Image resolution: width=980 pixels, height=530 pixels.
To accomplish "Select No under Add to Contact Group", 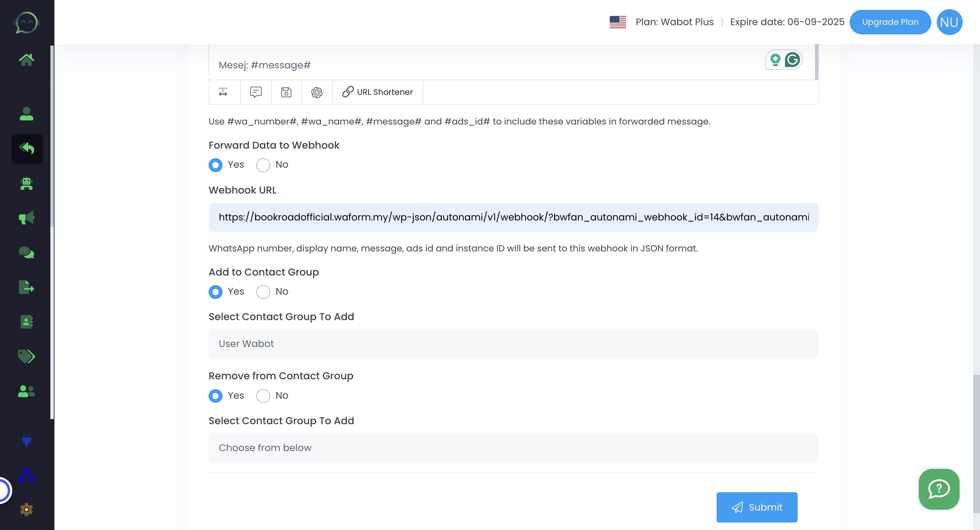I will coord(263,292).
